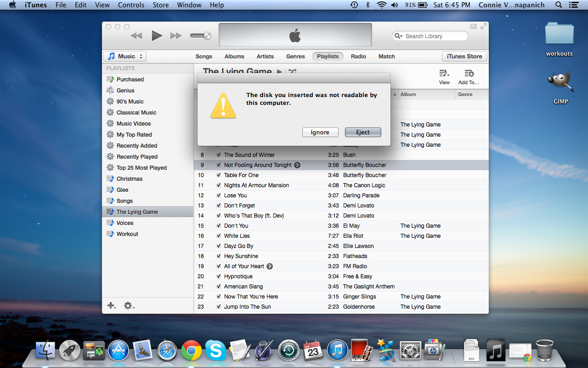Sort by the Album column header
This screenshot has width=588, height=368.
427,94
